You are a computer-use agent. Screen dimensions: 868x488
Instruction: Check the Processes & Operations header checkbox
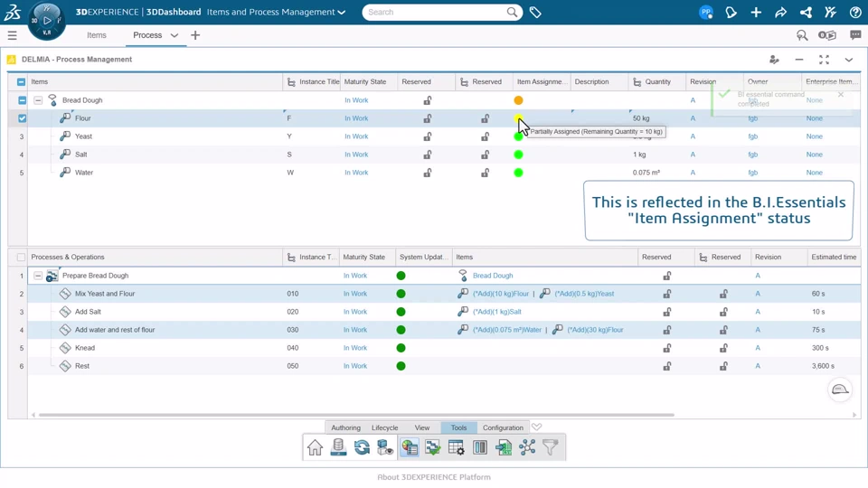click(x=22, y=258)
